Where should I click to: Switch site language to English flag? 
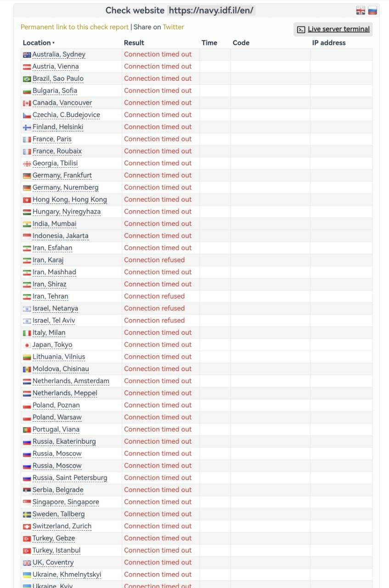[361, 11]
